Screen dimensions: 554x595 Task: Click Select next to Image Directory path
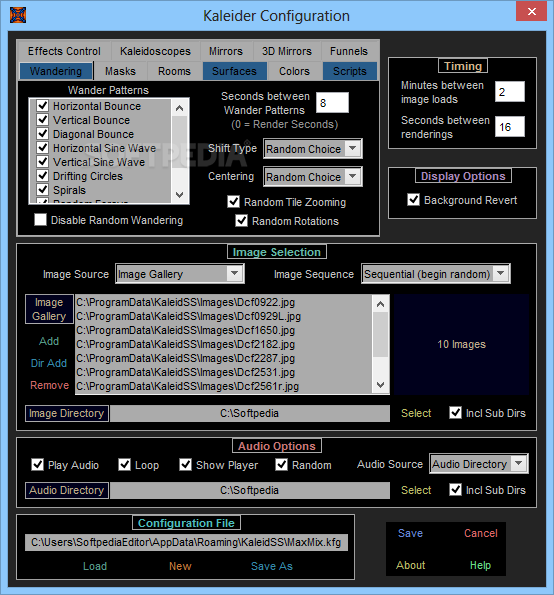[x=416, y=413]
